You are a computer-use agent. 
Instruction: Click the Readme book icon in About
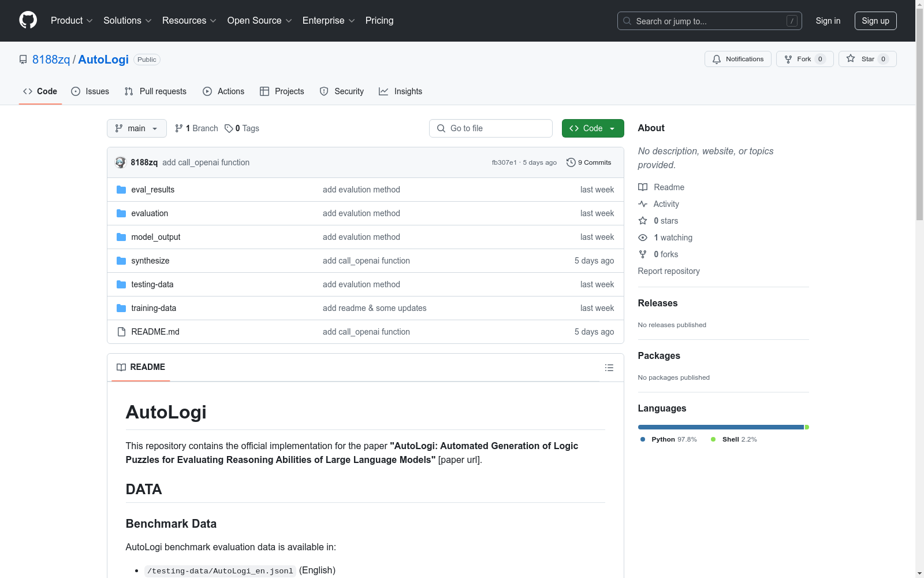point(643,187)
